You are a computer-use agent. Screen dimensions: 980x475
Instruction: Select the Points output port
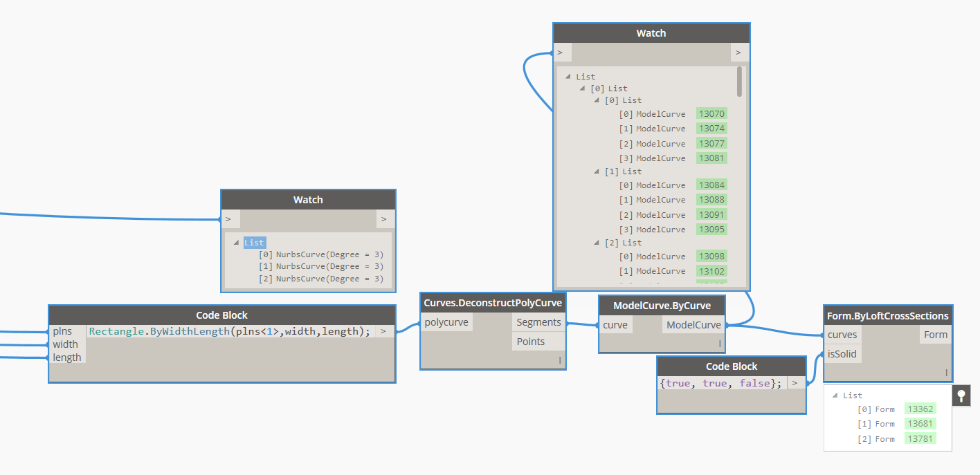pos(530,342)
